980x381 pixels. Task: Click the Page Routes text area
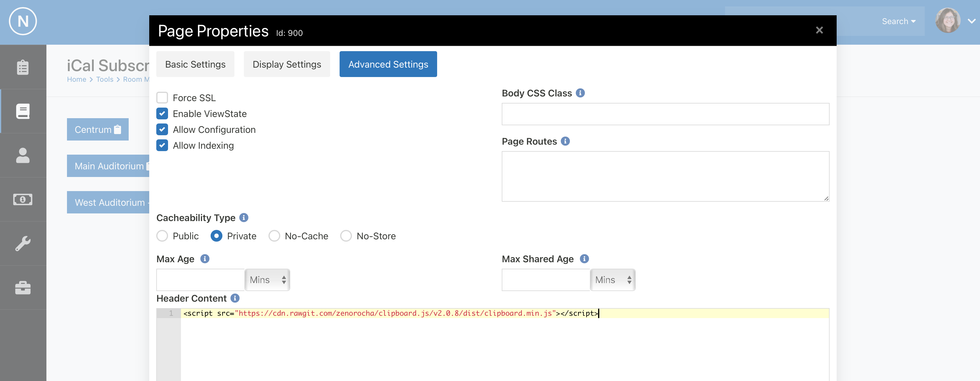(665, 176)
